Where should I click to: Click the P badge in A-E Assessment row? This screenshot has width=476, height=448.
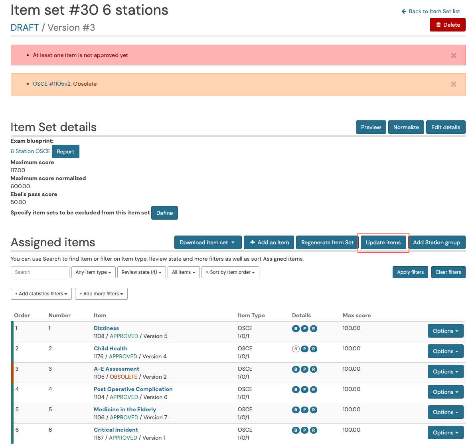coord(304,369)
